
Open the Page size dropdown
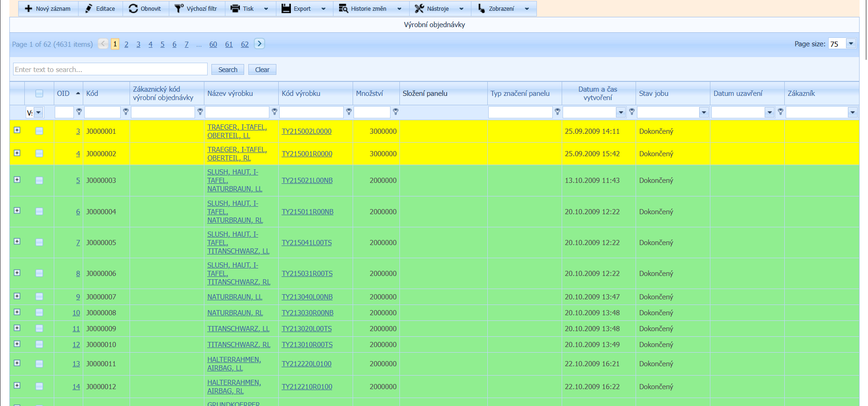pos(851,44)
